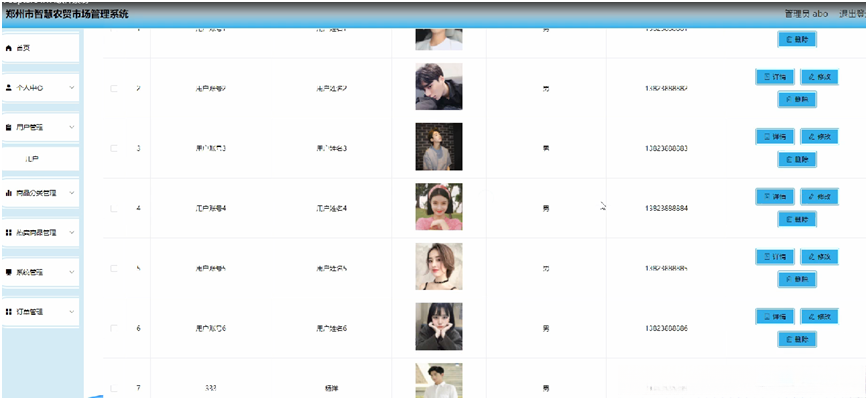
Task: Click the 退出登录 link at top right
Action: [853, 14]
